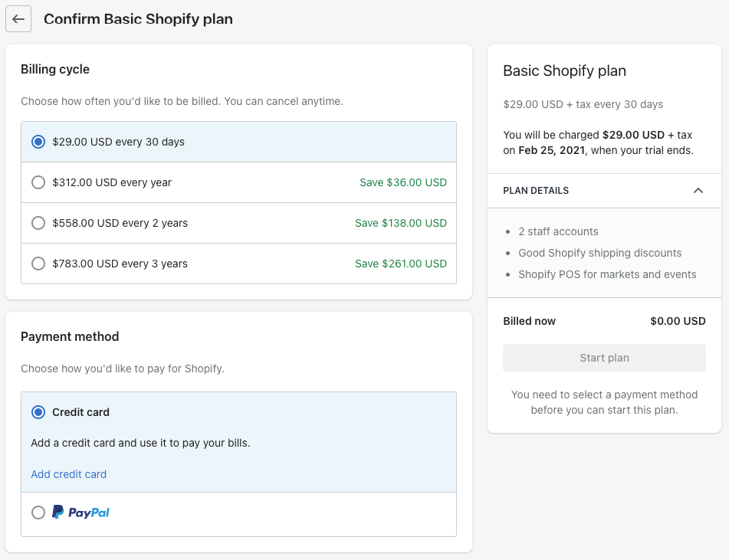Choose the $312.00 yearly billing option
The image size is (729, 560).
38,182
